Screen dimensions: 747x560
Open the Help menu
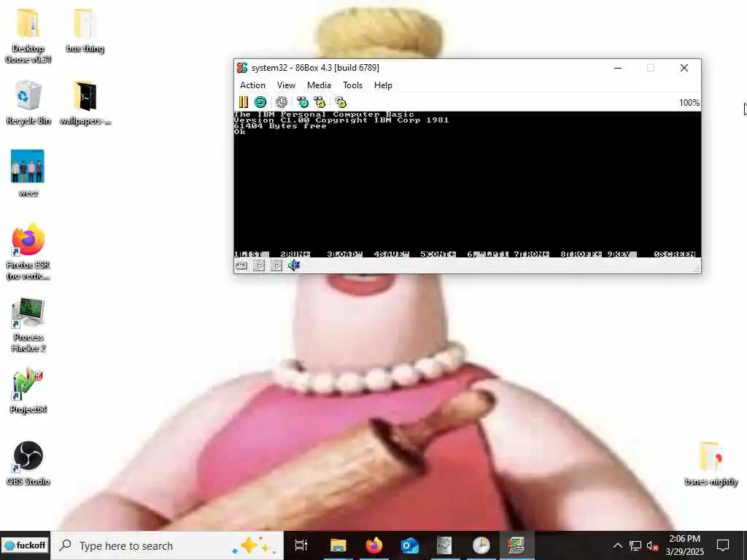point(383,85)
